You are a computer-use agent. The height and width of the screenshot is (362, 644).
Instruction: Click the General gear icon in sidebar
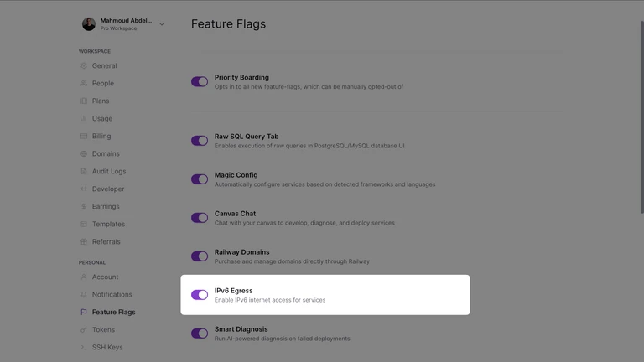(84, 65)
